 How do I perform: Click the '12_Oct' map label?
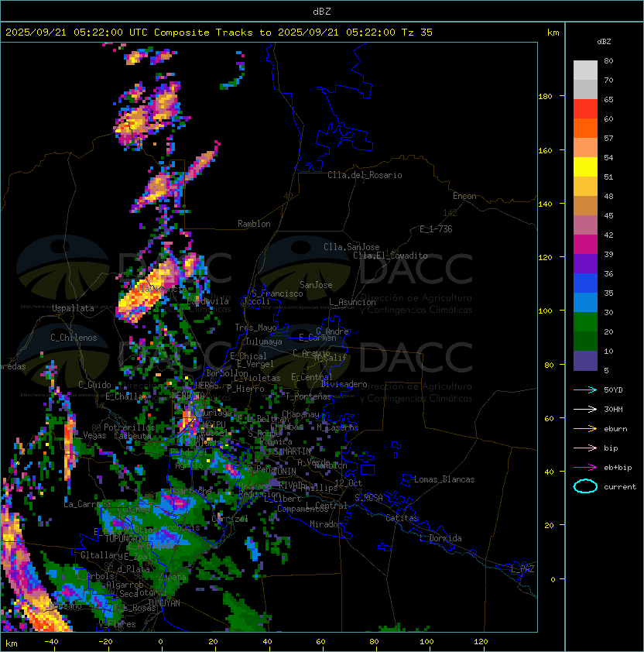click(x=348, y=483)
